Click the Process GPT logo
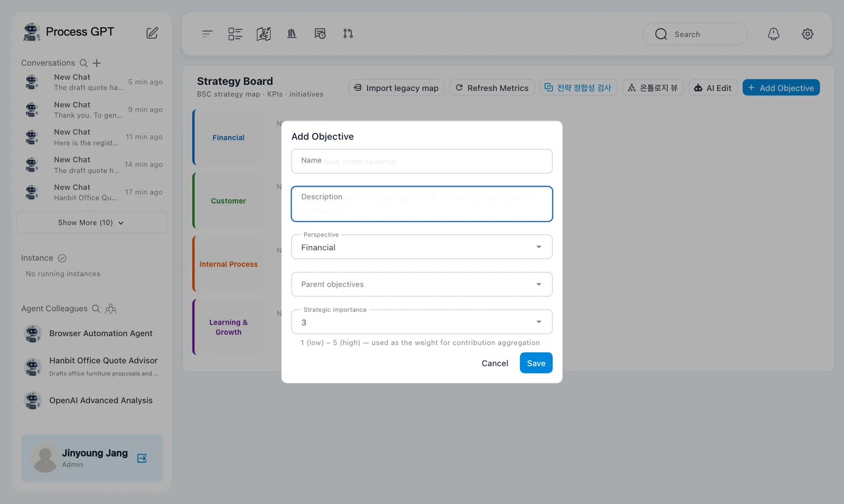 (69, 32)
